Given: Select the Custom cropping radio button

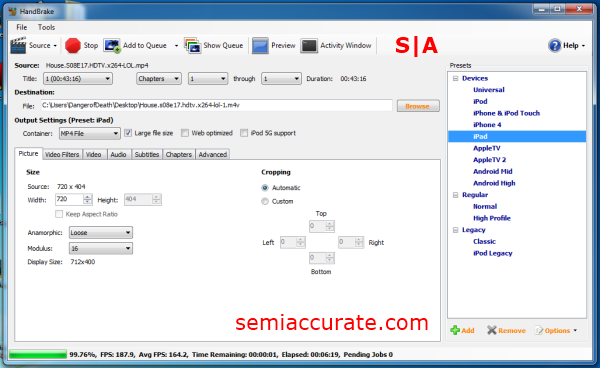Looking at the screenshot, I should pos(265,201).
